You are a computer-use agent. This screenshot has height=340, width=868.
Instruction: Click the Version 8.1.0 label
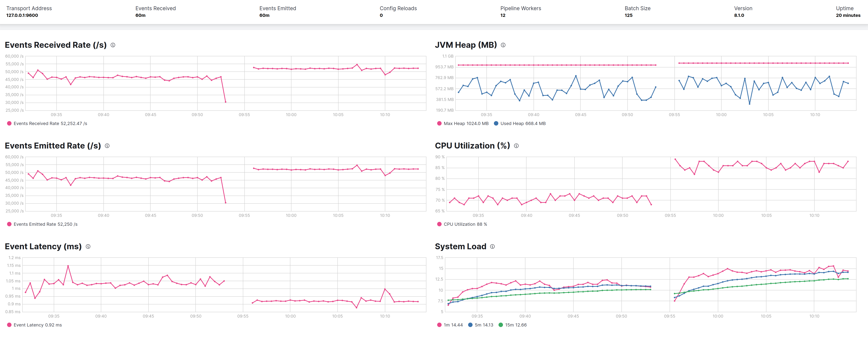coord(743,8)
